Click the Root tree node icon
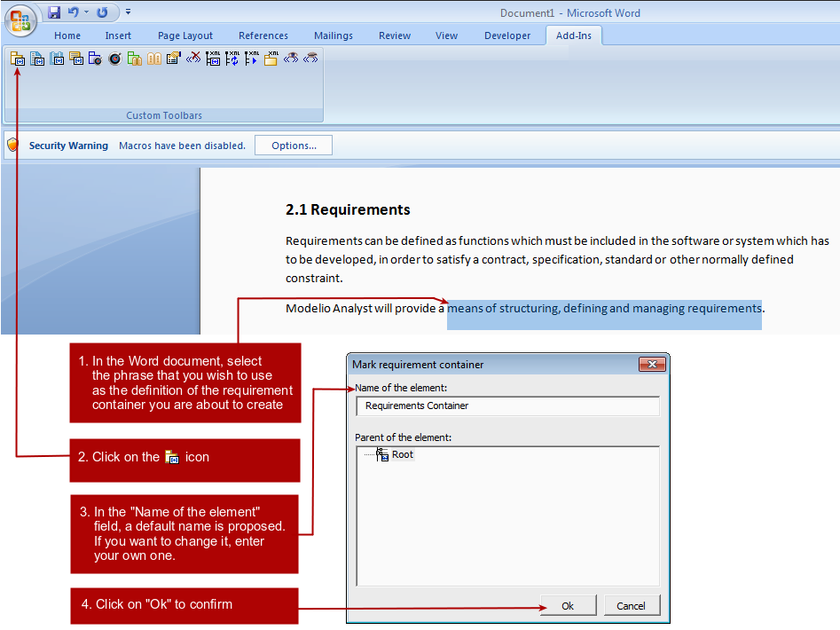The width and height of the screenshot is (840, 630). (x=382, y=455)
